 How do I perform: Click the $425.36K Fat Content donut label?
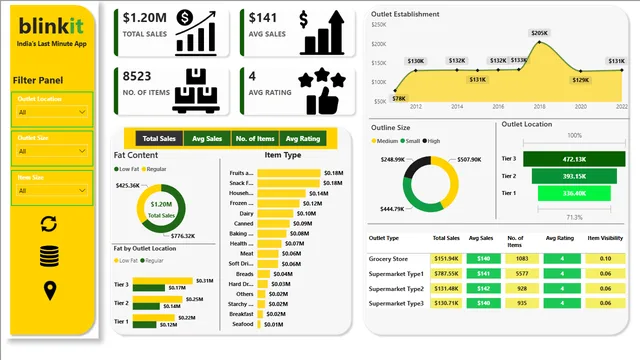[x=128, y=185]
